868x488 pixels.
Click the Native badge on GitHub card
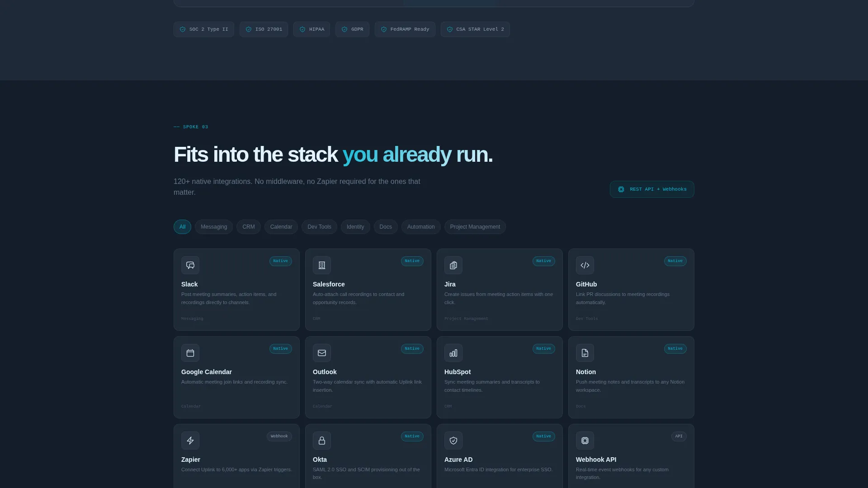[675, 261]
